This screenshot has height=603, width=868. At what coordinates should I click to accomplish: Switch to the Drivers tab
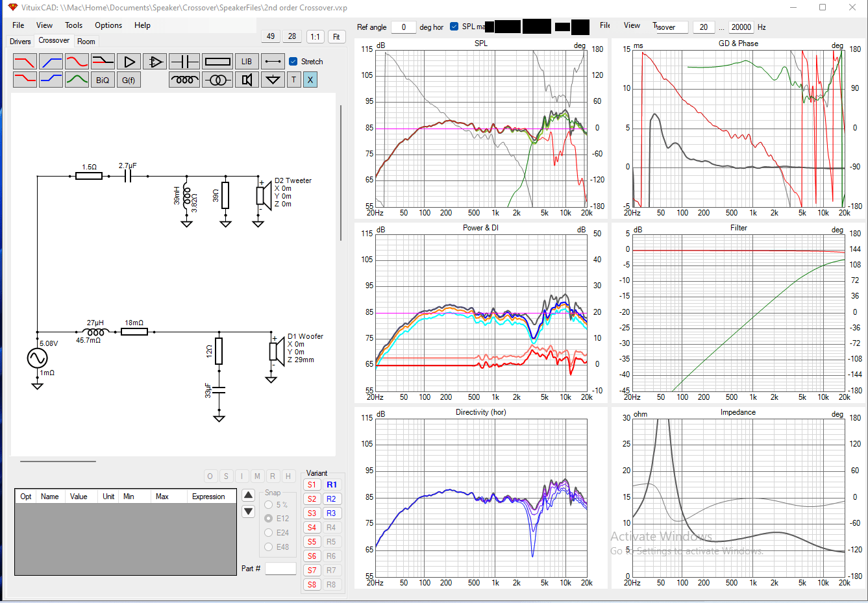[20, 42]
